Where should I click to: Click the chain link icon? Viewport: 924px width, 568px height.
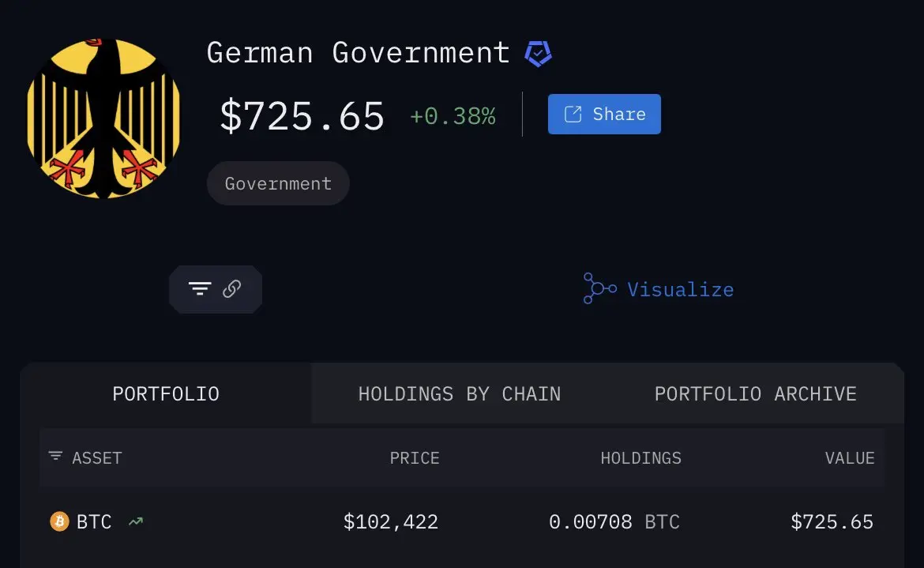231,289
